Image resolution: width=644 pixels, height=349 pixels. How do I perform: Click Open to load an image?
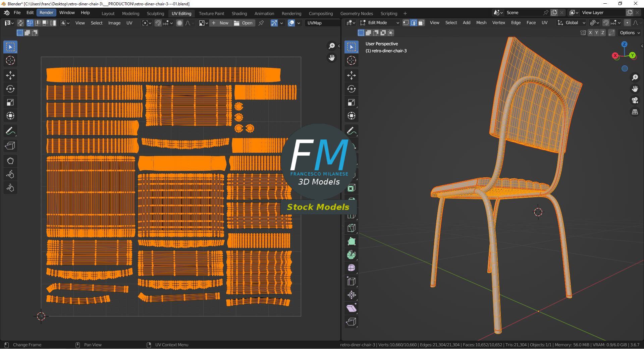[x=244, y=23]
